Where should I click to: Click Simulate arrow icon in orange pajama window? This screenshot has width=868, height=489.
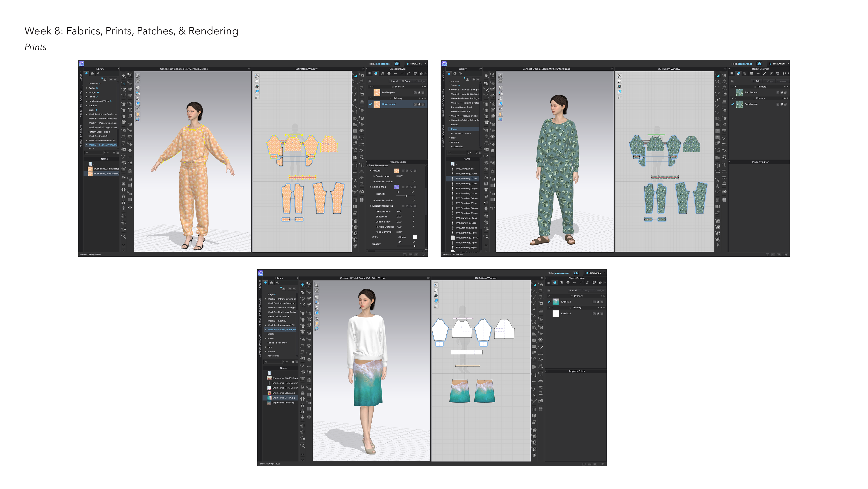pos(124,76)
